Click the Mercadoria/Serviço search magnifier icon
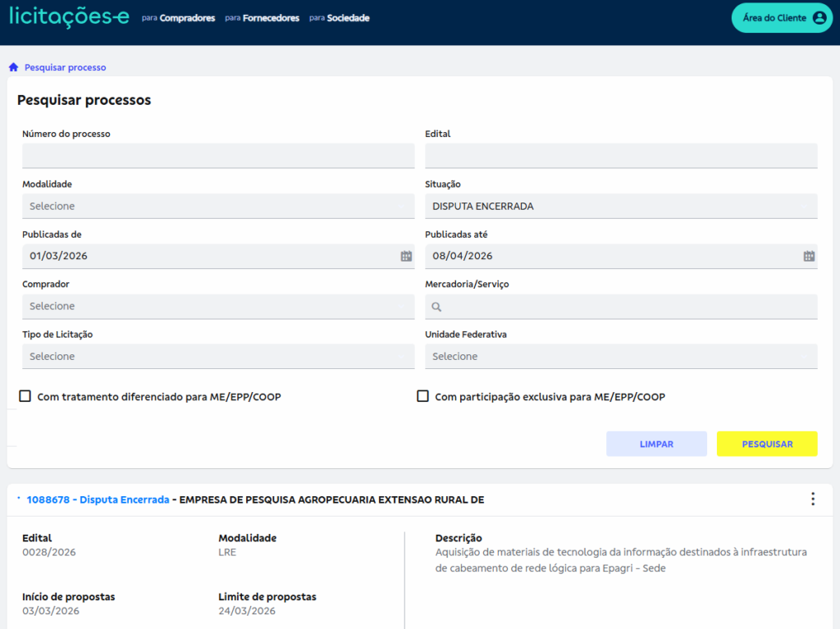 (x=436, y=307)
